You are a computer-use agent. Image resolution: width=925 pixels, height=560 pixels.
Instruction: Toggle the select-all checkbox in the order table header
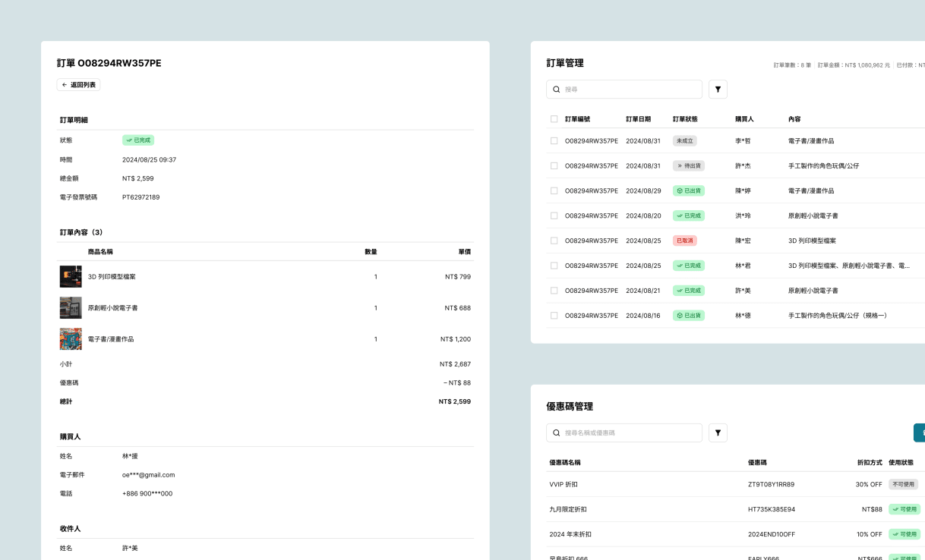click(x=554, y=119)
